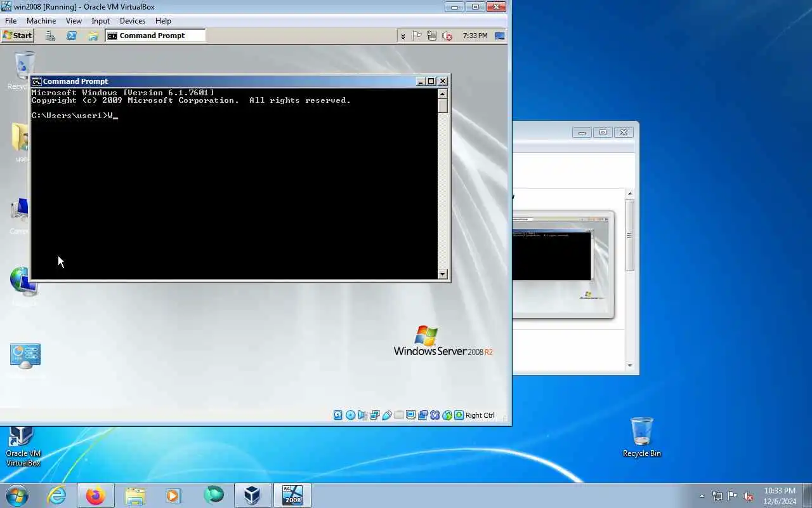Image resolution: width=812 pixels, height=508 pixels.
Task: Click the guest muted volume tray icon
Action: coord(447,36)
